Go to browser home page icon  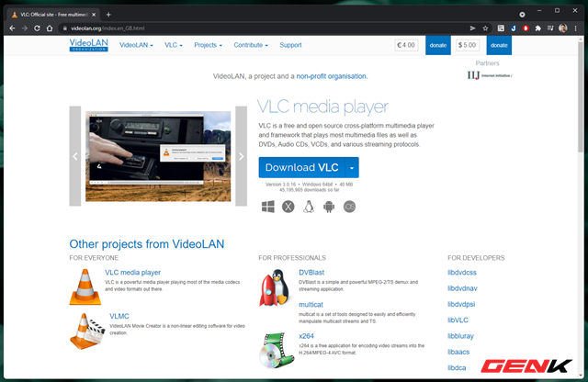(50, 28)
